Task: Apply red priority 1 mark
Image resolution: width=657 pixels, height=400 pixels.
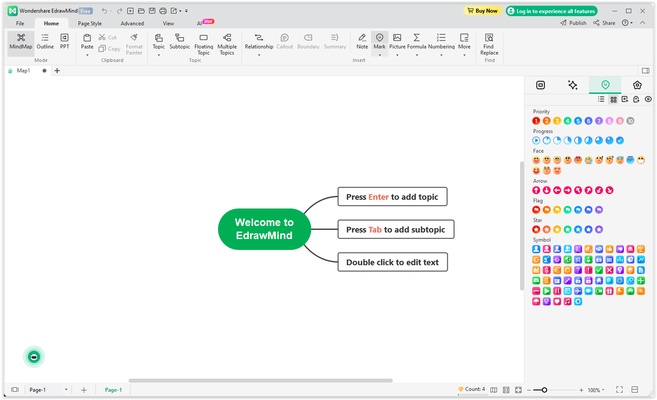Action: [536, 121]
